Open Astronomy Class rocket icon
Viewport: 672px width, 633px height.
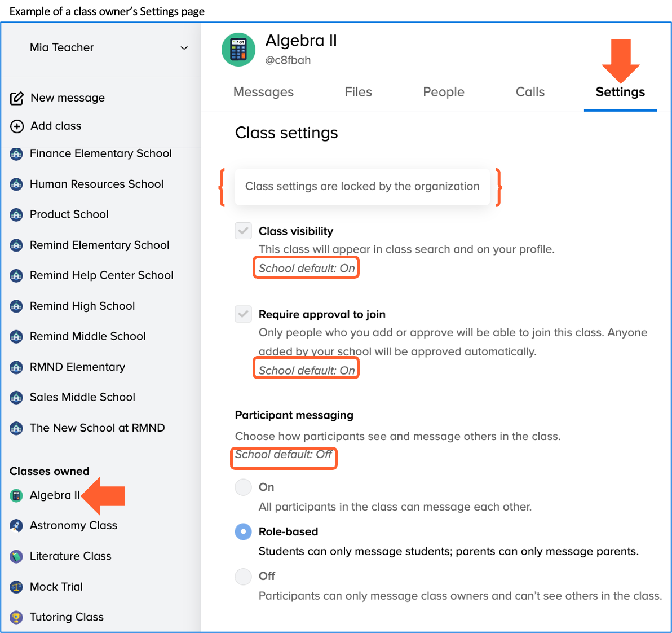(x=16, y=526)
